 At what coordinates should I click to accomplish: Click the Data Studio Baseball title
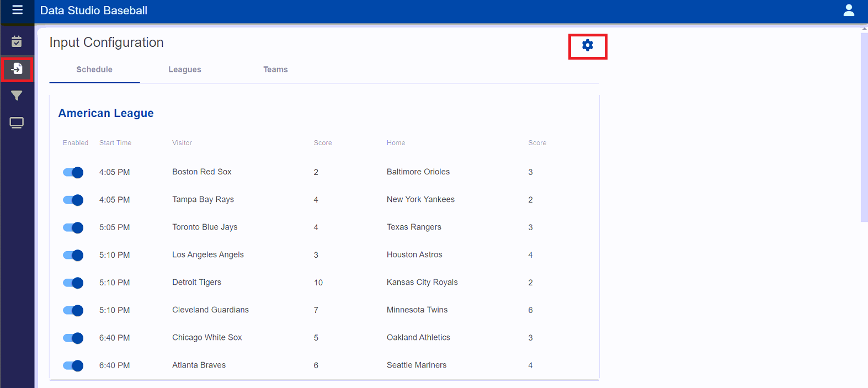[94, 10]
